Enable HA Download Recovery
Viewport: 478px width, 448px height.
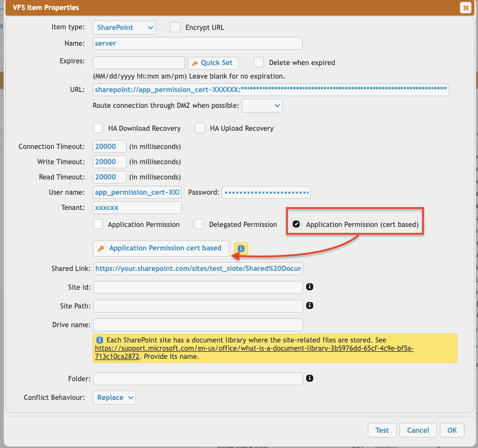tap(98, 128)
